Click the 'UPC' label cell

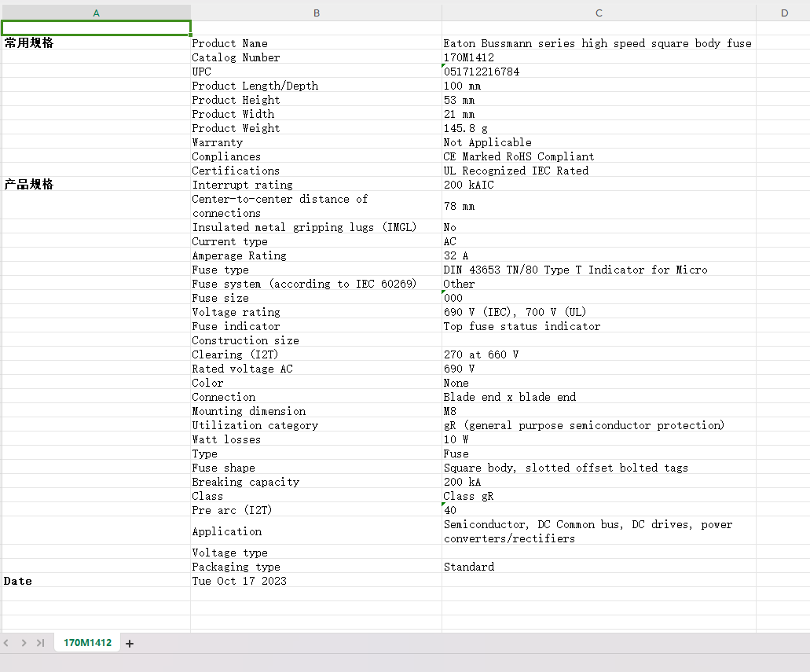click(x=316, y=72)
